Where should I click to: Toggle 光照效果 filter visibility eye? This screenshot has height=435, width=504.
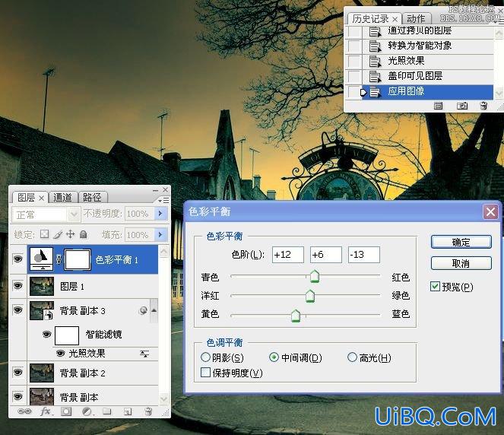click(60, 354)
